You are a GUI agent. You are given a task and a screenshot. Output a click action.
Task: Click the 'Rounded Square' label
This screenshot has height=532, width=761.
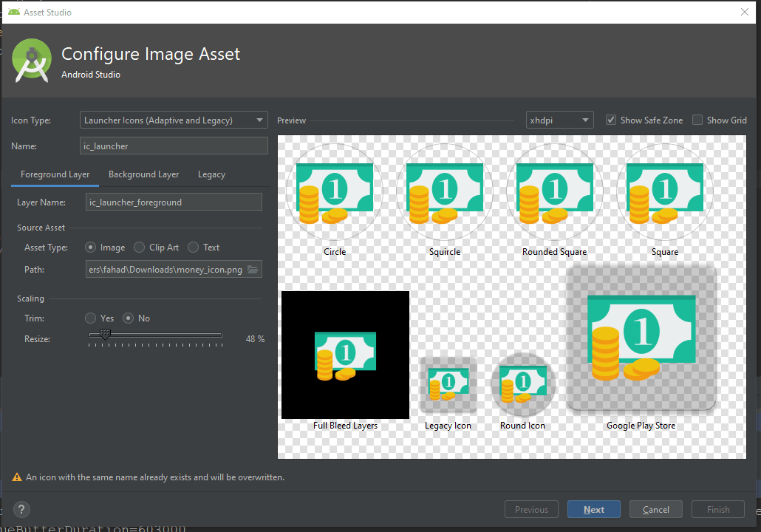[x=555, y=251]
